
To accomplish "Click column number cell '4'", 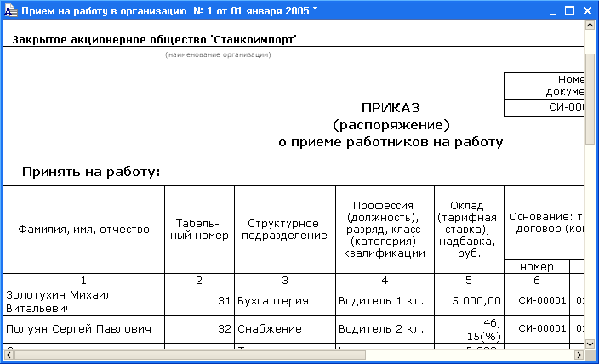I will [385, 281].
